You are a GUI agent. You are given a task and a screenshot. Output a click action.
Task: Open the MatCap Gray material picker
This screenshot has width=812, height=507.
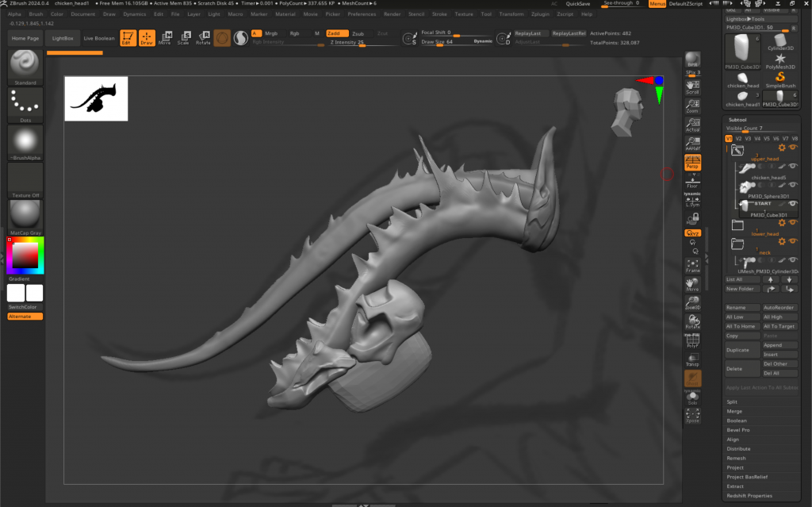pos(25,217)
